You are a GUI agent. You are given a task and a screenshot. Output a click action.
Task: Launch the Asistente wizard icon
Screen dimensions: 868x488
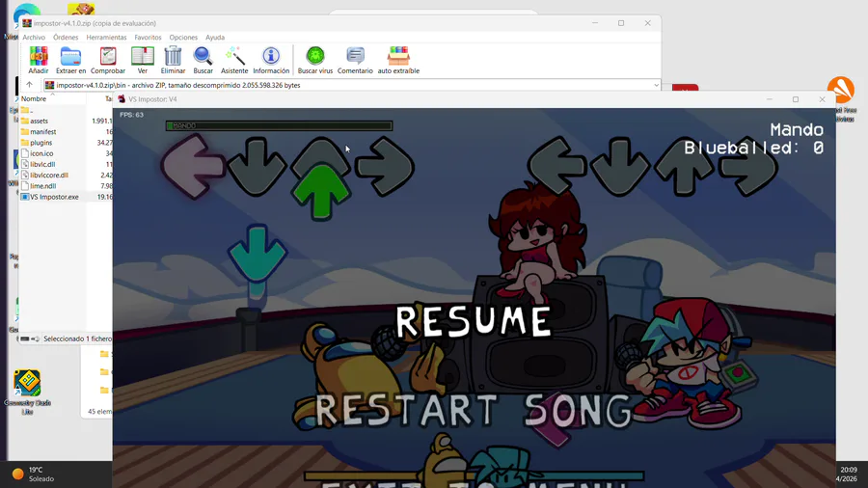click(234, 60)
